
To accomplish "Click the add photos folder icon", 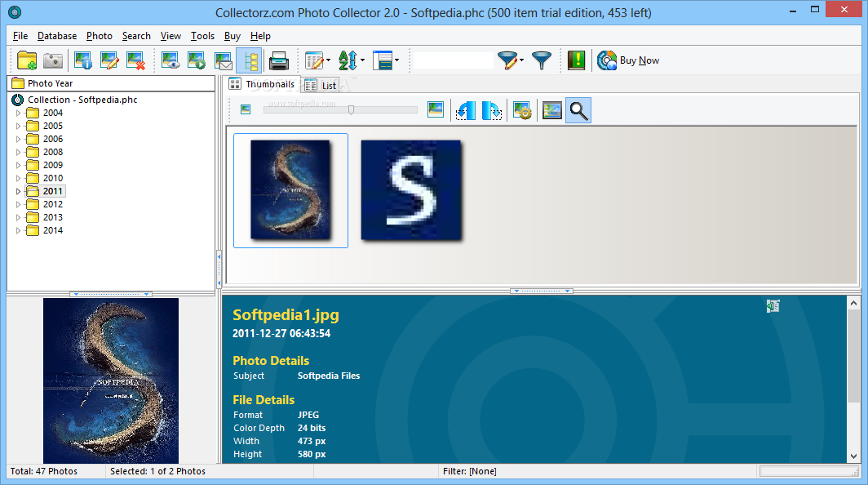I will pyautogui.click(x=27, y=60).
